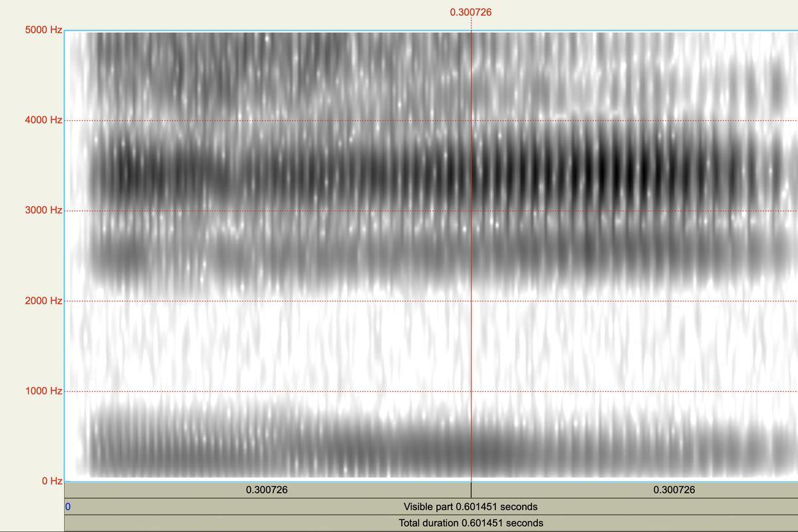This screenshot has width=798, height=532.
Task: Click the 'Total duration 0.601451 seconds' bar
Action: (432, 523)
